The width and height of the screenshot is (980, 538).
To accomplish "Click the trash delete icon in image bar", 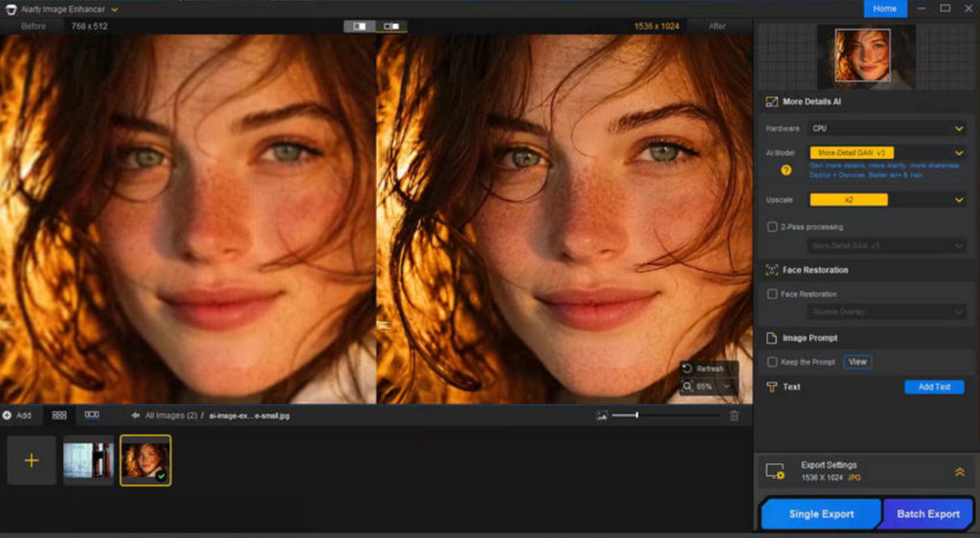I will (x=734, y=415).
